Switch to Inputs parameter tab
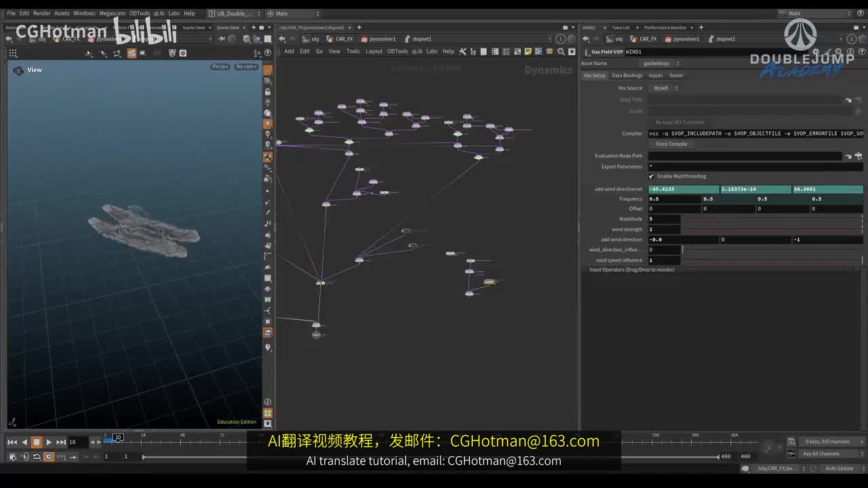This screenshot has width=868, height=488. tap(655, 75)
